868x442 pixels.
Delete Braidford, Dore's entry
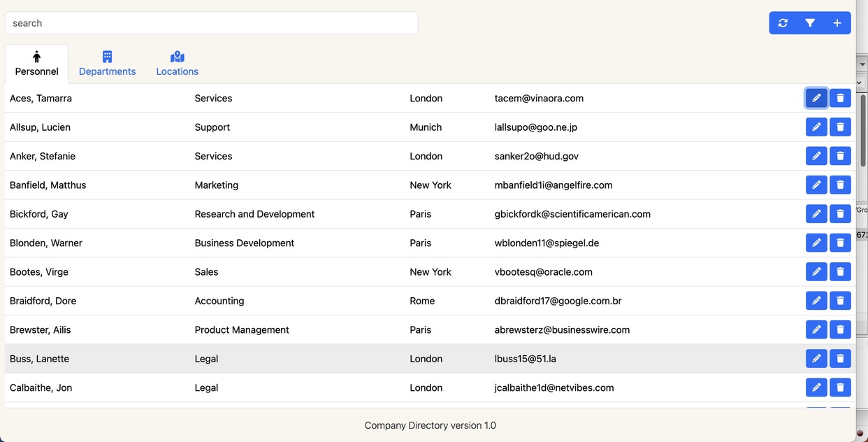click(x=840, y=300)
